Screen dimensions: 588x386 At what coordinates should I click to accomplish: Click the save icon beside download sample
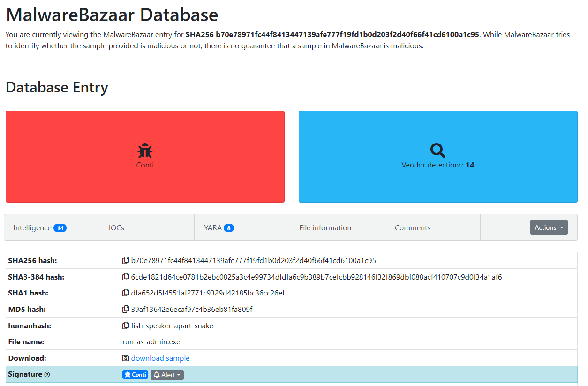pyautogui.click(x=126, y=358)
